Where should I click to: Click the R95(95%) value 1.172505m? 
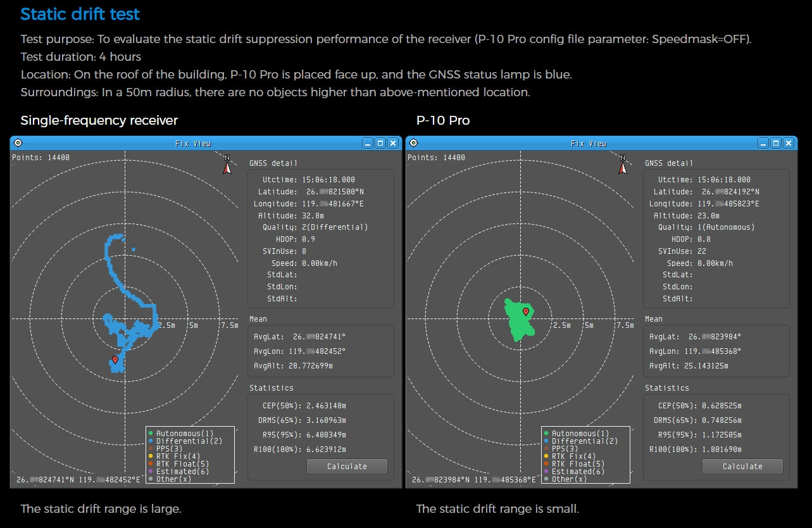pos(721,435)
